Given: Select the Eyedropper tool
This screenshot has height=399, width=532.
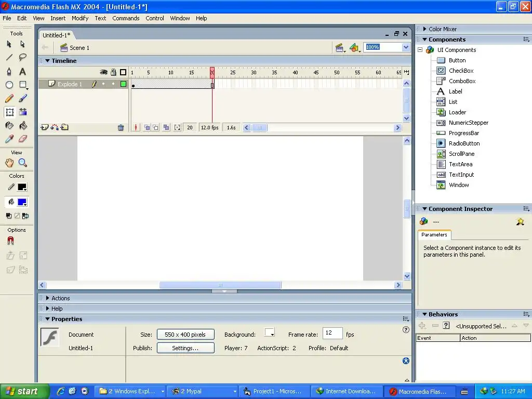Looking at the screenshot, I should point(9,139).
